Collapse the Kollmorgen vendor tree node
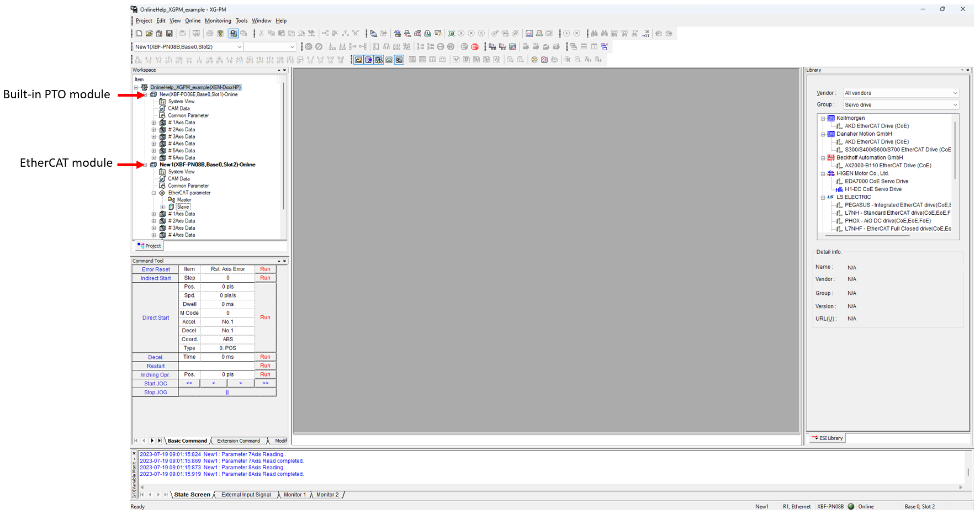 pyautogui.click(x=823, y=118)
